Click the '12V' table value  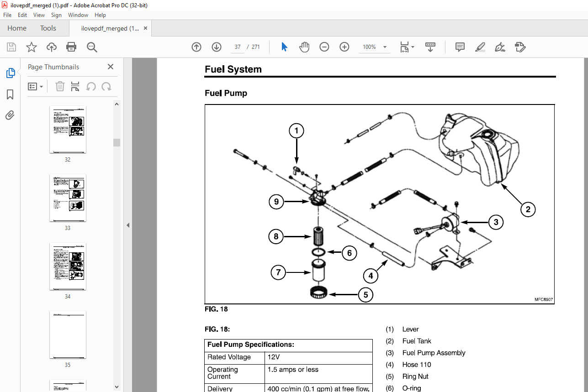click(x=274, y=357)
